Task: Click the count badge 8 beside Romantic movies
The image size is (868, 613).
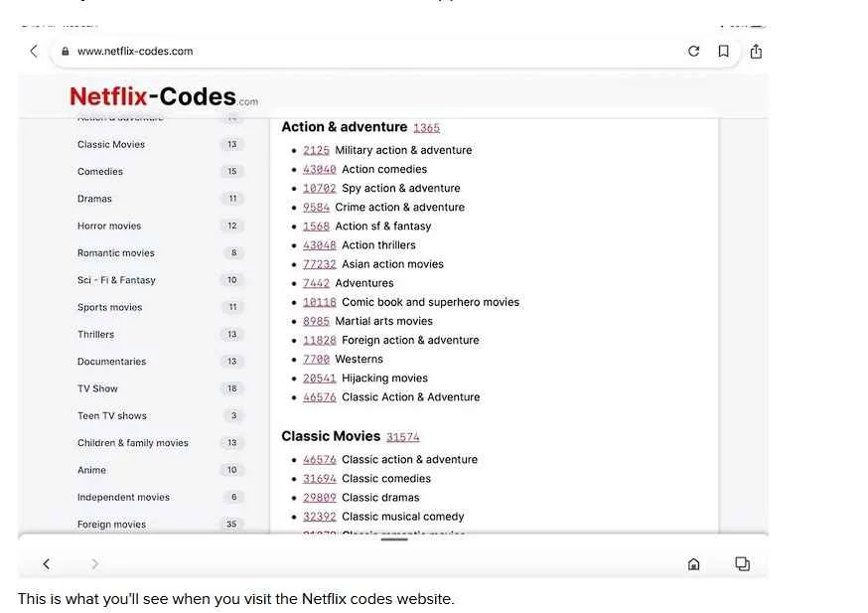Action: [233, 253]
